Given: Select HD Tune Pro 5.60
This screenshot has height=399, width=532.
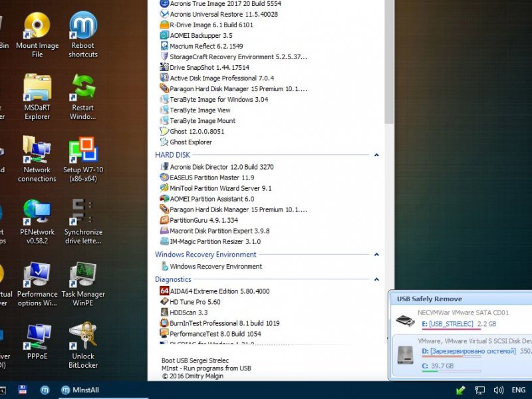Looking at the screenshot, I should (190, 302).
